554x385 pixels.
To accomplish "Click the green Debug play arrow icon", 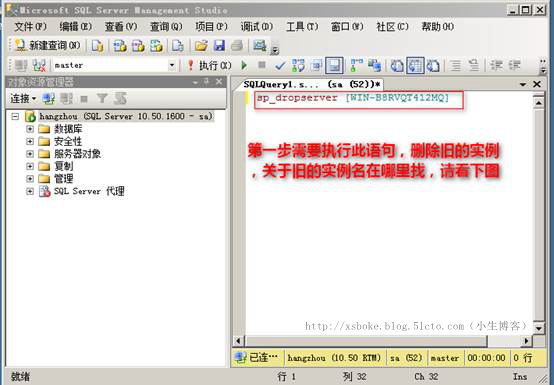I will pos(244,65).
